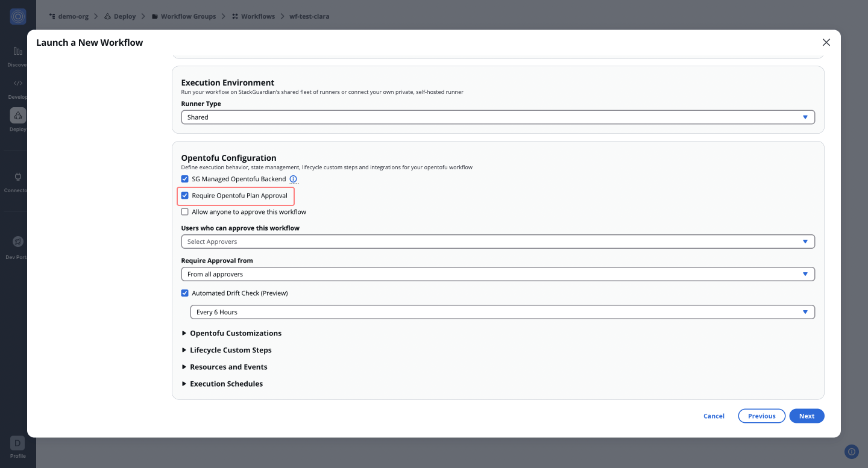Click the Next button

pyautogui.click(x=807, y=416)
